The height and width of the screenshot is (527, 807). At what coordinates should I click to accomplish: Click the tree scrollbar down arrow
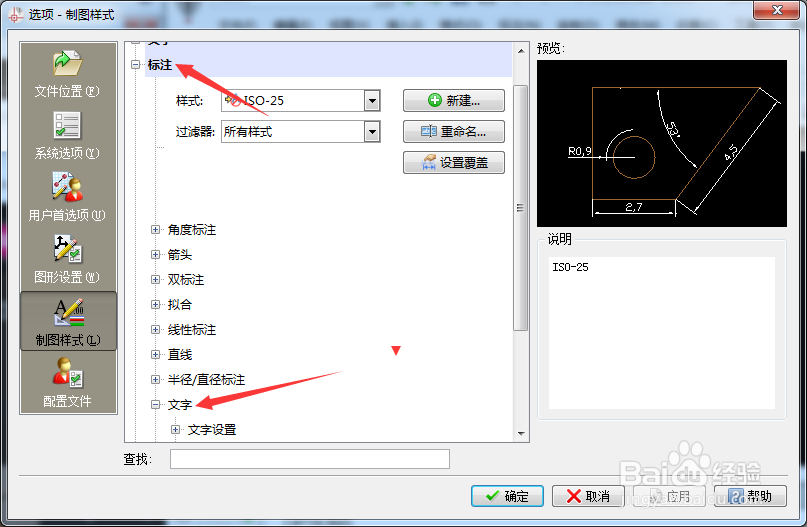pos(521,433)
